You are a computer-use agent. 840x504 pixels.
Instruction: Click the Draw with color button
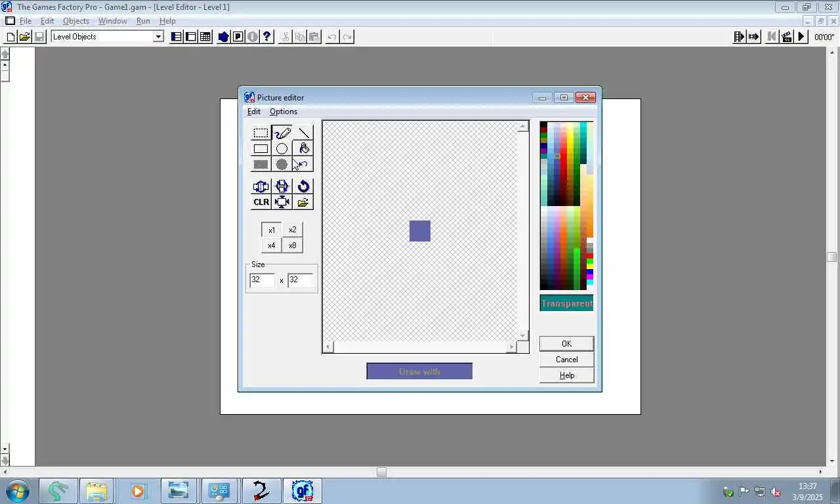419,371
